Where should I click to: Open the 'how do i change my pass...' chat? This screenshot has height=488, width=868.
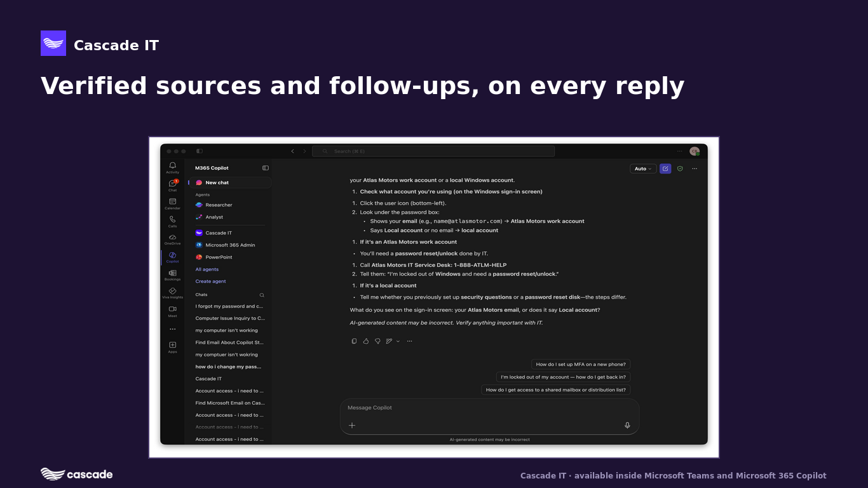(229, 367)
